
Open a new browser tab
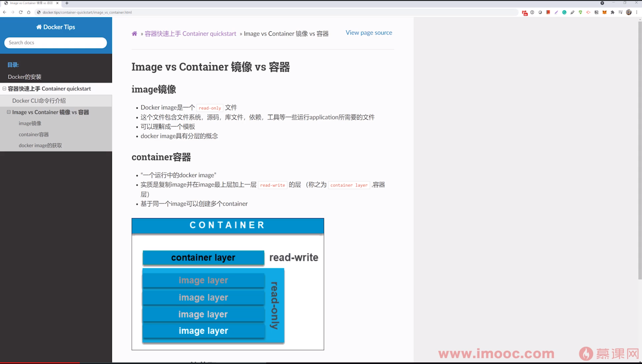point(67,3)
